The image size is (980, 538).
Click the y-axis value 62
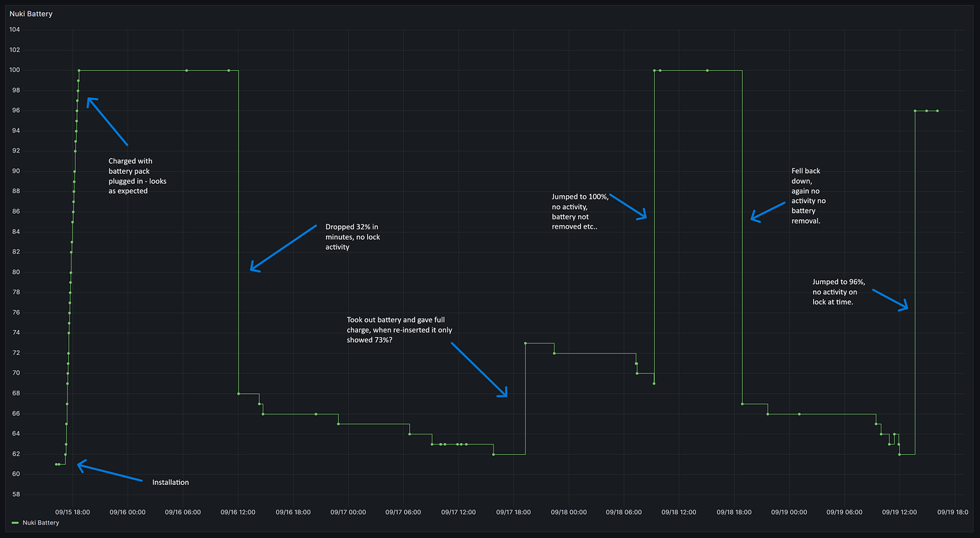[x=16, y=454]
